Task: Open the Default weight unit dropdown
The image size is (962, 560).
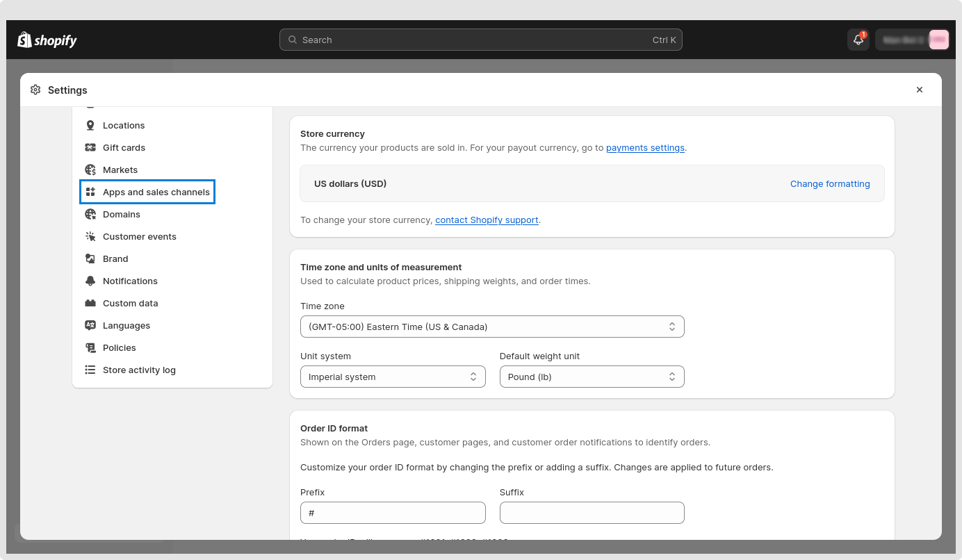Action: [x=592, y=377]
